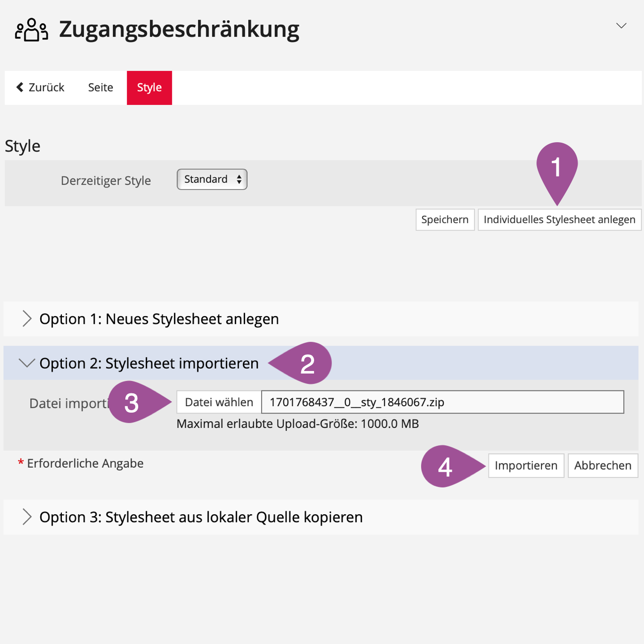Viewport: 644px width, 644px height.
Task: Open the Derzeitiger Style dropdown
Action: point(212,179)
